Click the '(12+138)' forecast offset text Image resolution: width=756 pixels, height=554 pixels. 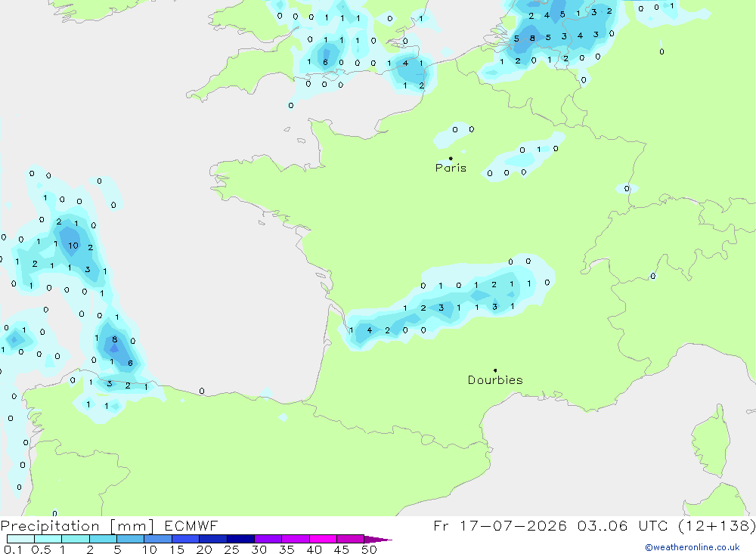coord(717,525)
